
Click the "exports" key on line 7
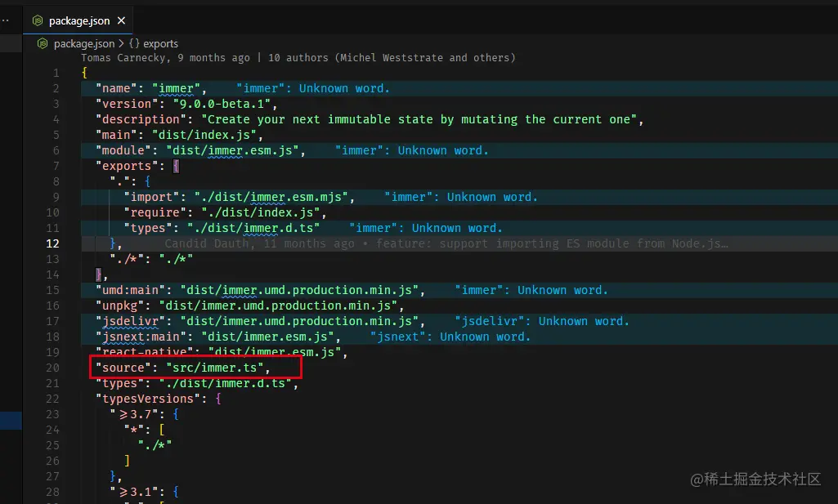coord(128,166)
